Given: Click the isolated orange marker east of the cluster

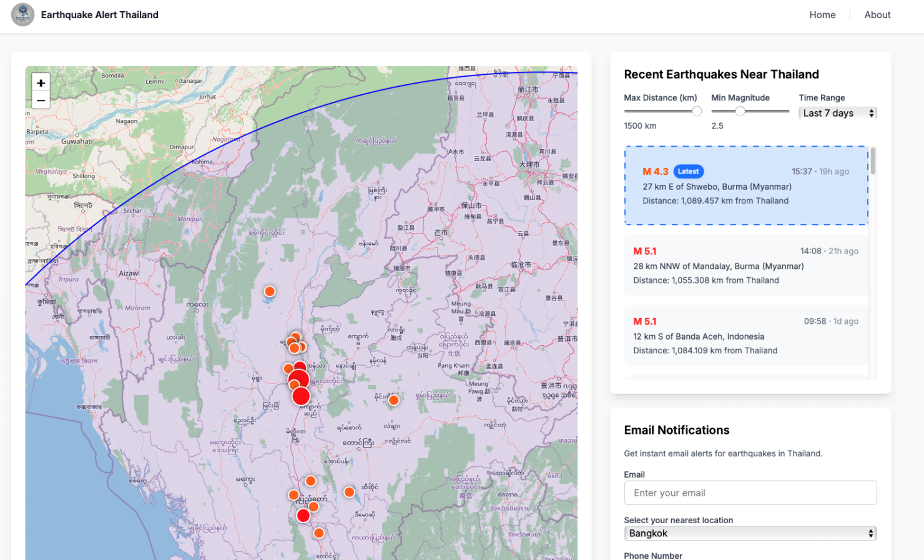Looking at the screenshot, I should (x=393, y=400).
